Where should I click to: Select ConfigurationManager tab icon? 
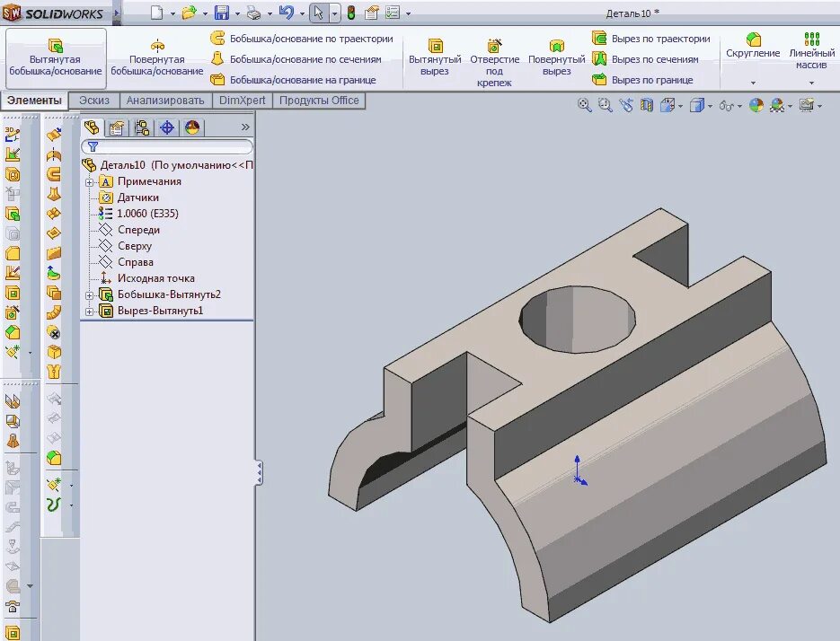click(142, 127)
